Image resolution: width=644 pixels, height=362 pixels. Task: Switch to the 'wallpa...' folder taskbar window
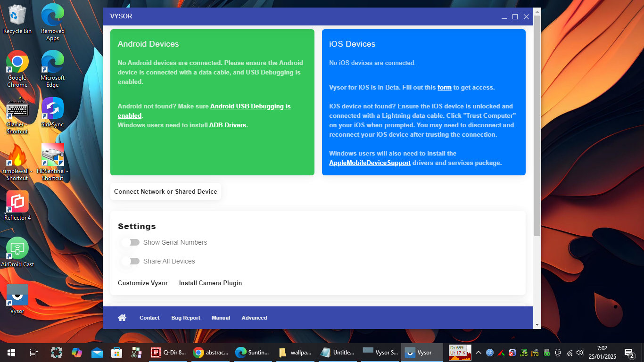pyautogui.click(x=295, y=353)
